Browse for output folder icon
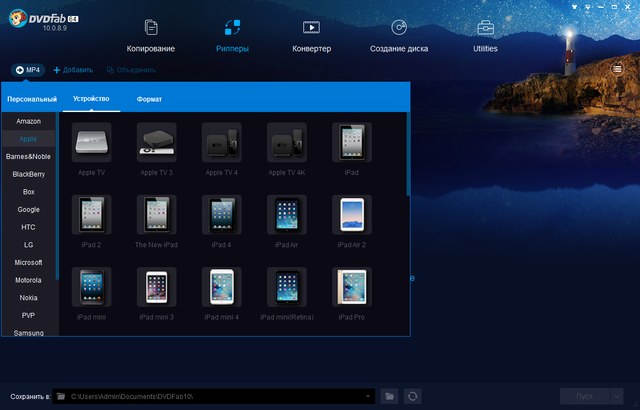Screen dimensions: 640x410 (390, 396)
